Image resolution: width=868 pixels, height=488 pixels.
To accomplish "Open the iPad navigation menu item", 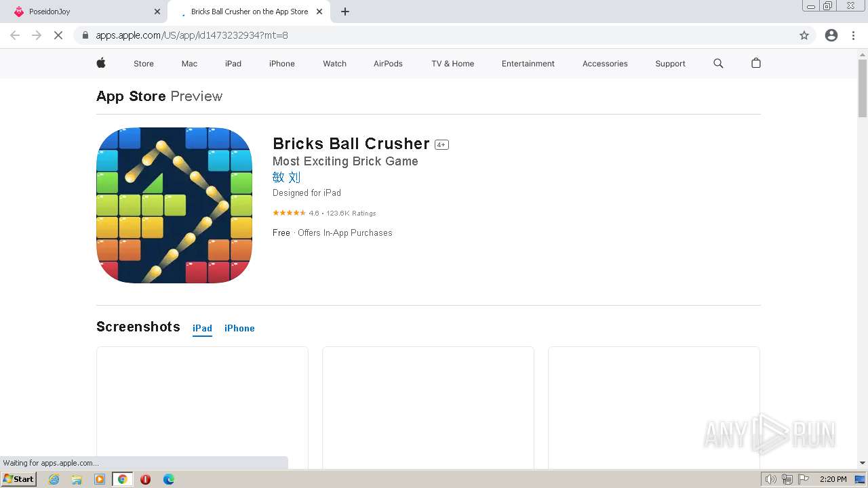I will click(233, 64).
